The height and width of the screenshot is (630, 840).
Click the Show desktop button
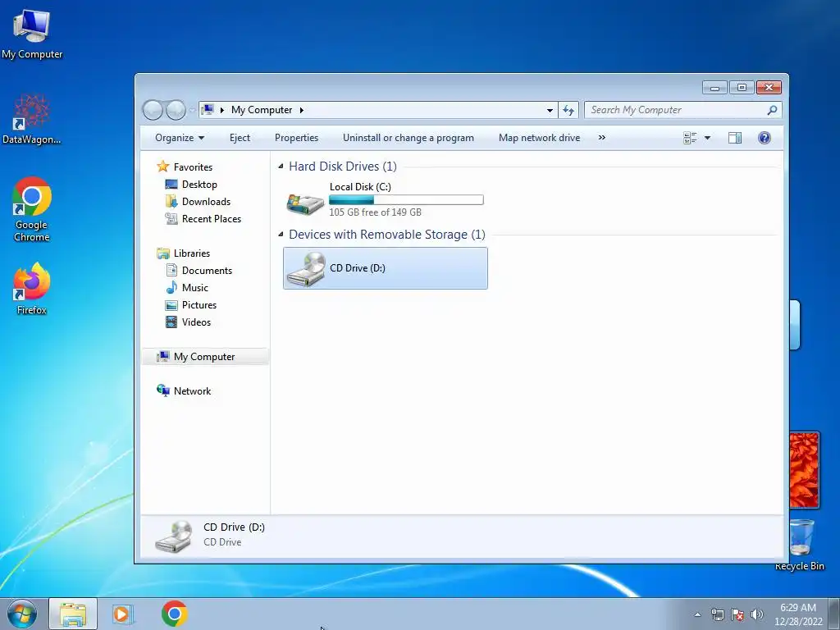834,614
